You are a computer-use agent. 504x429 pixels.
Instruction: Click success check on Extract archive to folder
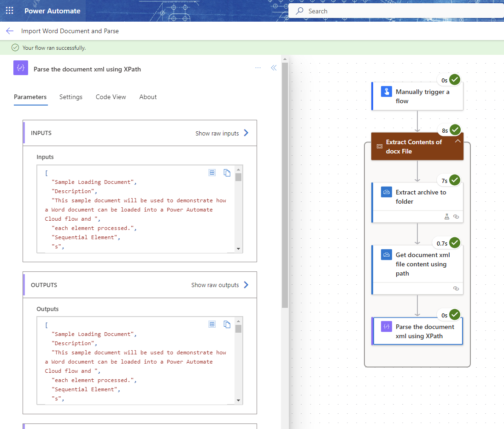[x=455, y=180]
